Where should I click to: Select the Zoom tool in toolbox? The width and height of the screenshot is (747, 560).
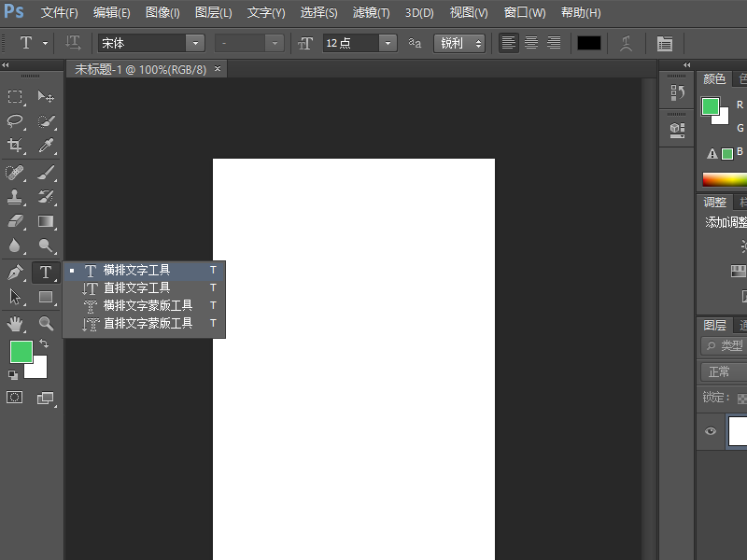coord(46,324)
